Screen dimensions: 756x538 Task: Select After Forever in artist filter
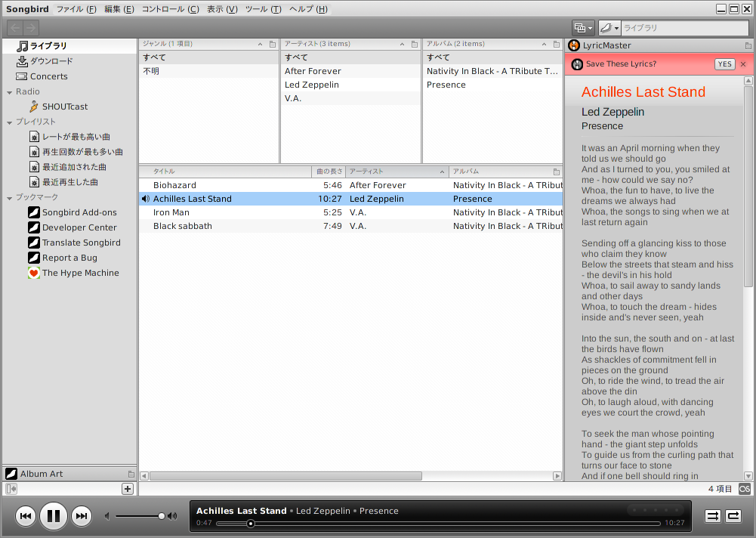pos(350,72)
